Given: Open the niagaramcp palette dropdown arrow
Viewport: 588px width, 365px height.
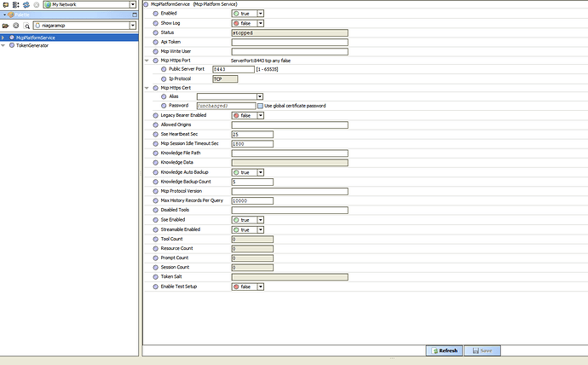Looking at the screenshot, I should click(133, 26).
